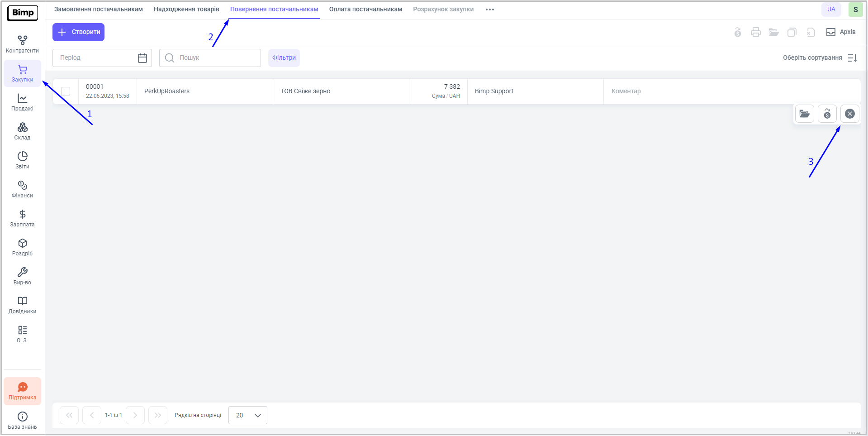Switch to Оплата постачальникам tab
The height and width of the screenshot is (436, 868).
point(365,10)
